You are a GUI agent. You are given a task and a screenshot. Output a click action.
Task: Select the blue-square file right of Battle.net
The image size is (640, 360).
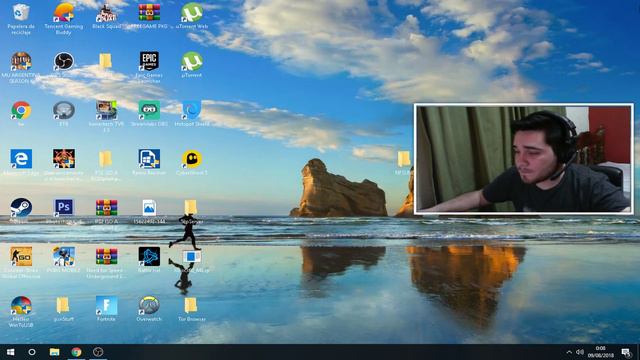point(192,256)
